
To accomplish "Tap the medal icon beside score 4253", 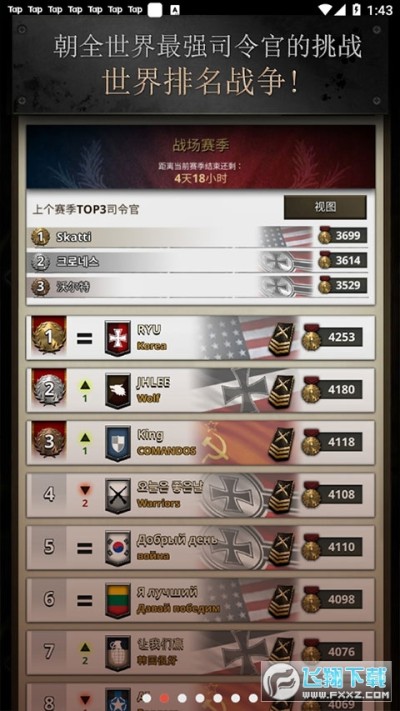I will [x=311, y=338].
